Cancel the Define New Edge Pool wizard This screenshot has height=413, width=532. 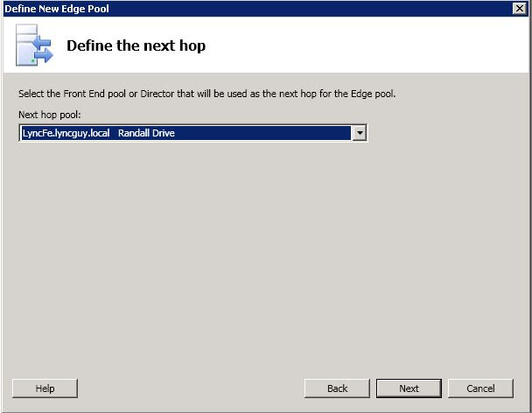(480, 388)
